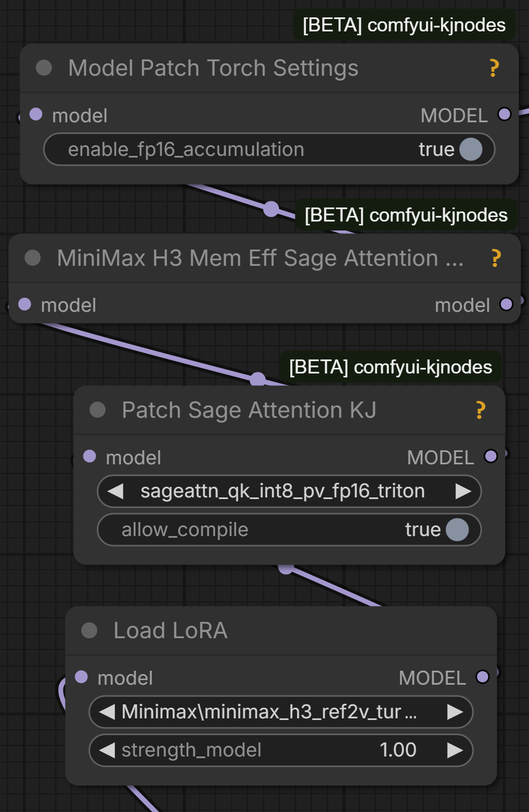Toggle allow_compile switch
The height and width of the screenshot is (812, 529).
(x=457, y=529)
